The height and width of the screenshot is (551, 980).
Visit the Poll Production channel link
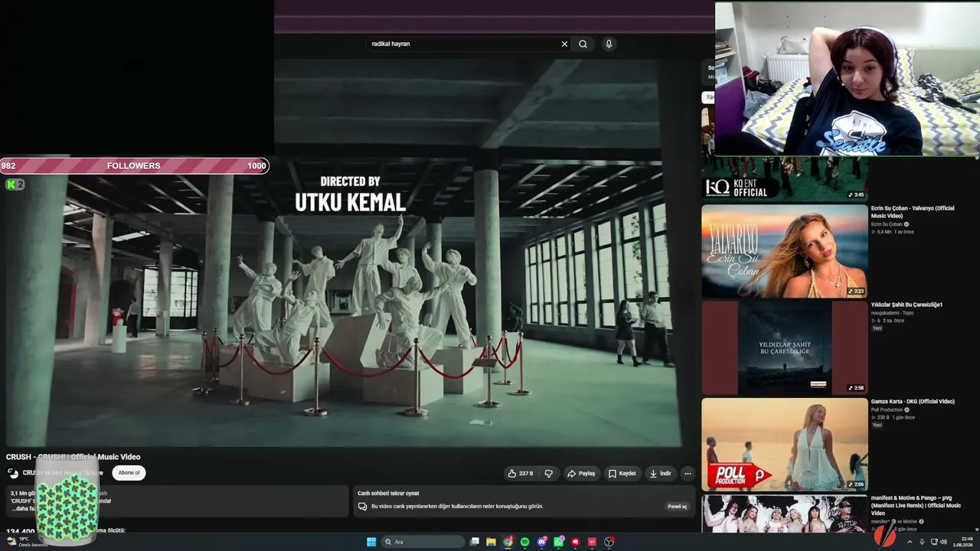tap(887, 410)
